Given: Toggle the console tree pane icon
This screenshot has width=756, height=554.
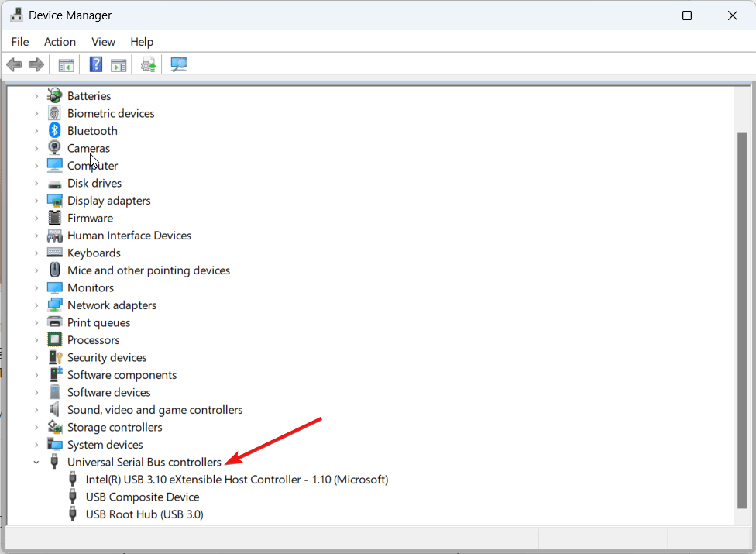Looking at the screenshot, I should pos(66,64).
